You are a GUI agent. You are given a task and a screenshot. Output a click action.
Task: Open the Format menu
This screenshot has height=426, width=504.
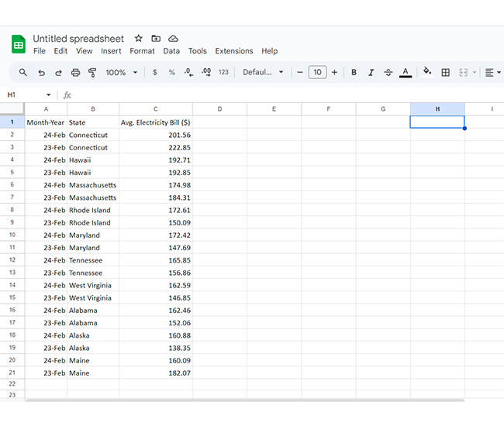click(142, 51)
